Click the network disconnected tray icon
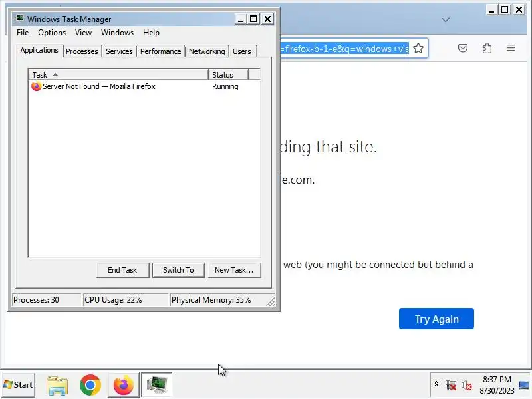Viewport: 532px width, 399px height. (x=451, y=385)
